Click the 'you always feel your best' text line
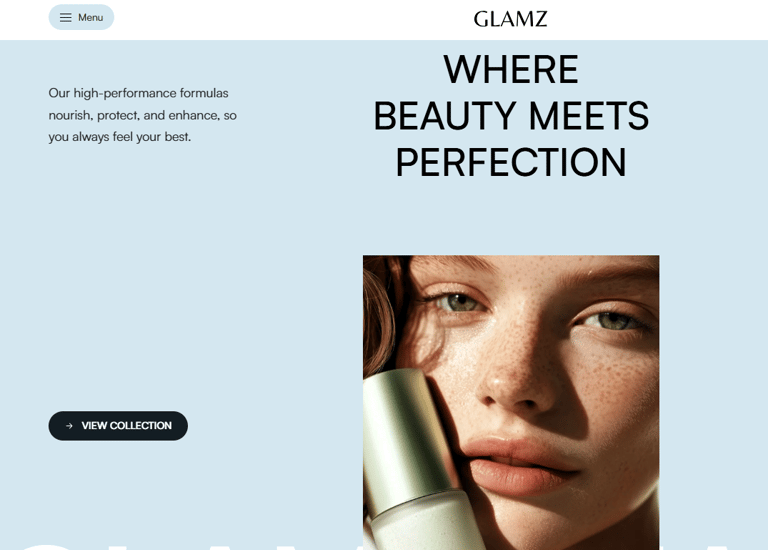 120,137
